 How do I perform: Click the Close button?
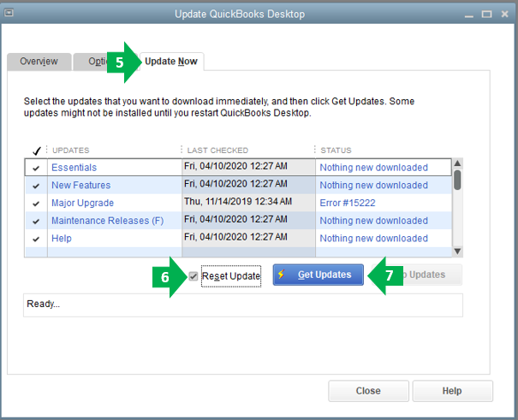pos(368,391)
